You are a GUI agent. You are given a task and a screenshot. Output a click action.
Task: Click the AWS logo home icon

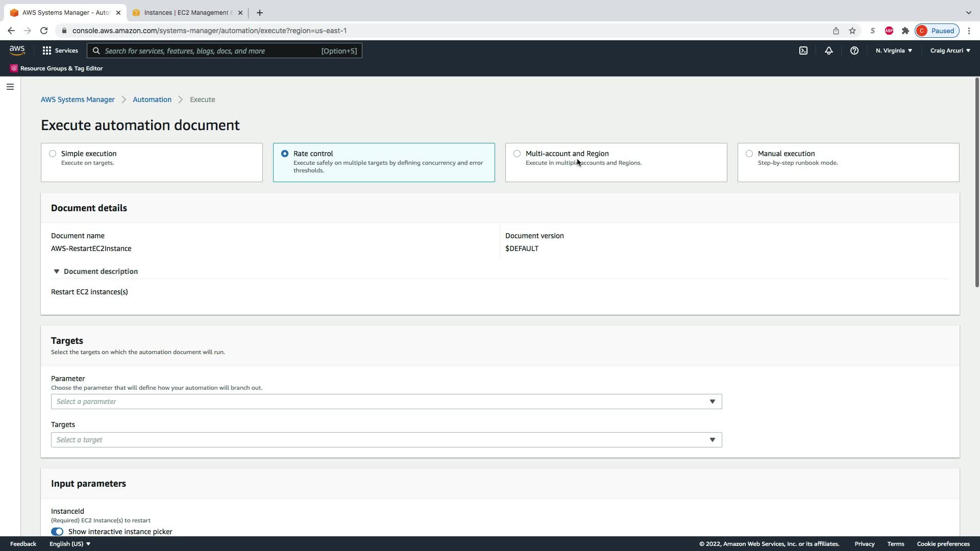click(x=17, y=50)
